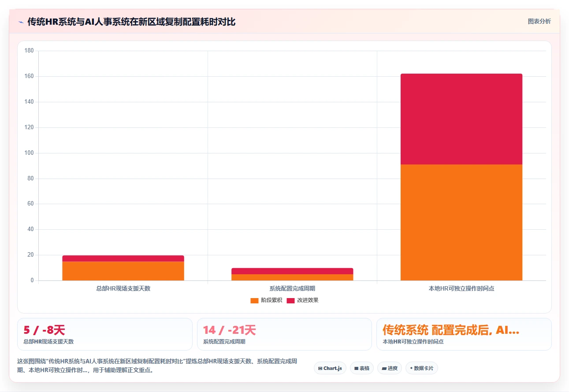Click the 改进效果 legend label
The width and height of the screenshot is (569, 392).
pyautogui.click(x=308, y=300)
